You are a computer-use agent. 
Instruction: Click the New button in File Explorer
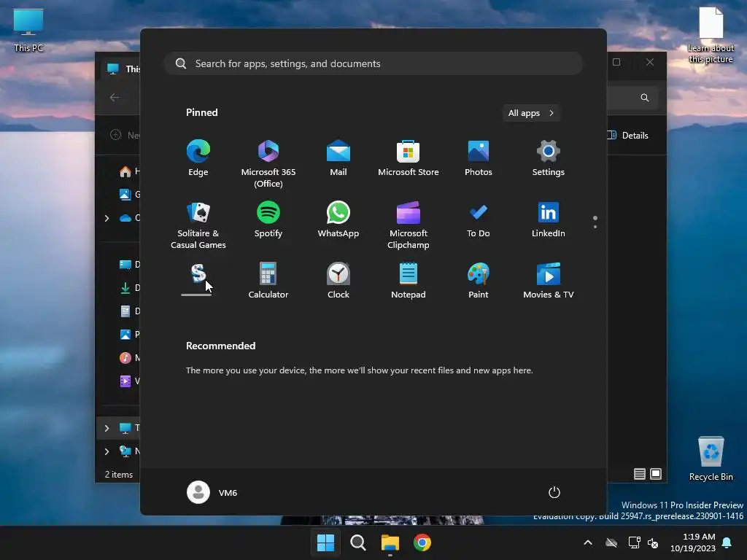point(125,135)
